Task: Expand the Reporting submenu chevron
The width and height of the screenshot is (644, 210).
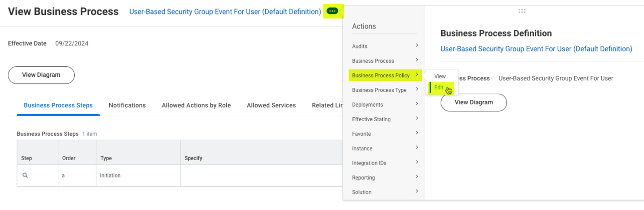Action: click(x=417, y=177)
